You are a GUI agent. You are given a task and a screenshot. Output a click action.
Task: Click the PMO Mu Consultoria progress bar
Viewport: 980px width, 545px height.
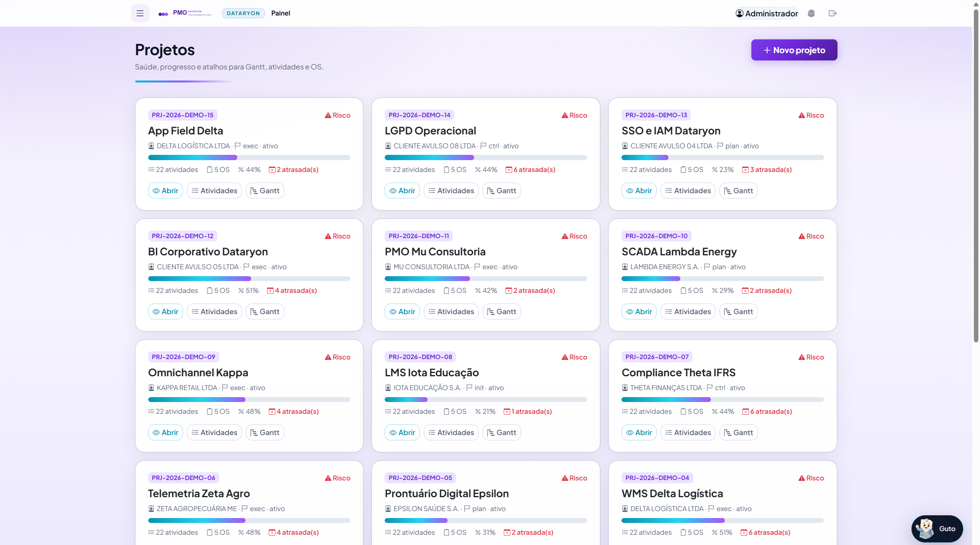pos(486,279)
